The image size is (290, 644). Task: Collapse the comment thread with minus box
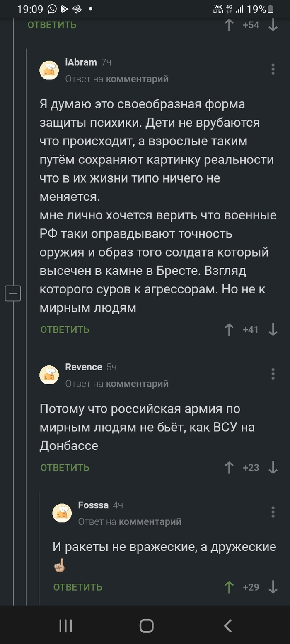pos(13,293)
